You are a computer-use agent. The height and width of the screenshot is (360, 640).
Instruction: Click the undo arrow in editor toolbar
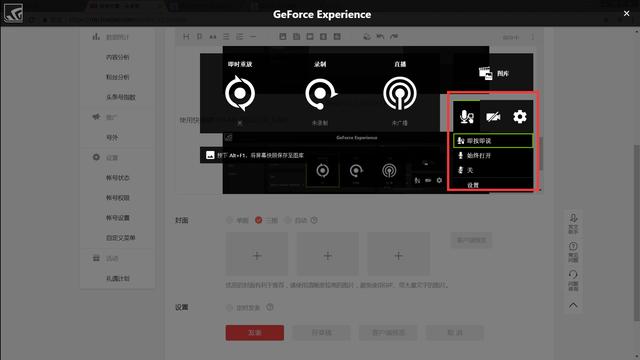point(380,37)
